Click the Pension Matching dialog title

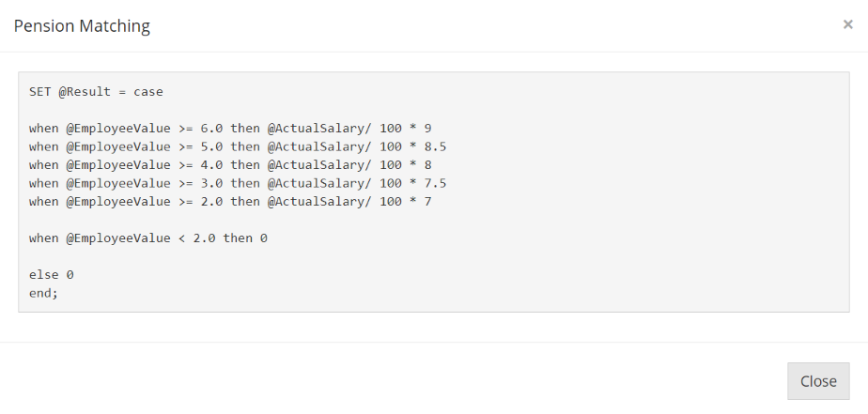(x=82, y=25)
